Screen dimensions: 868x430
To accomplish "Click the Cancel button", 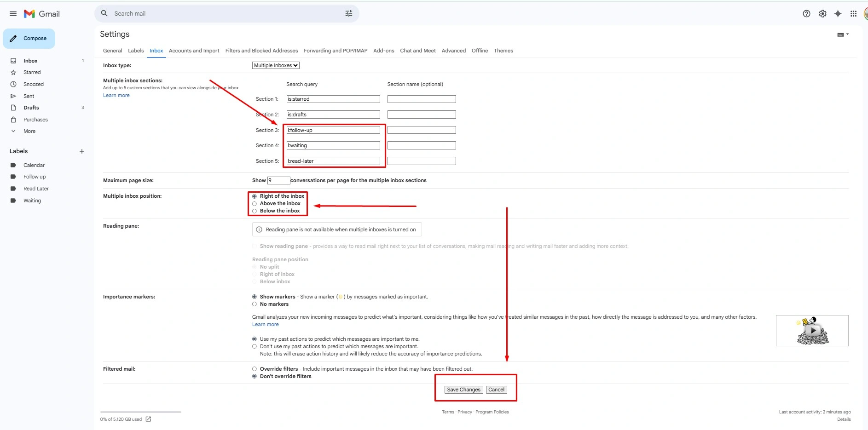I will click(496, 390).
